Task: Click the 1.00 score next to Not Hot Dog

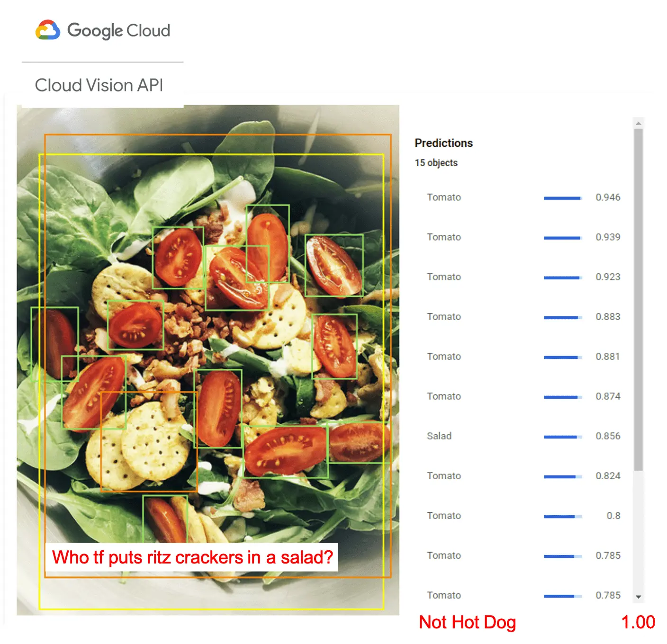Action: point(638,622)
